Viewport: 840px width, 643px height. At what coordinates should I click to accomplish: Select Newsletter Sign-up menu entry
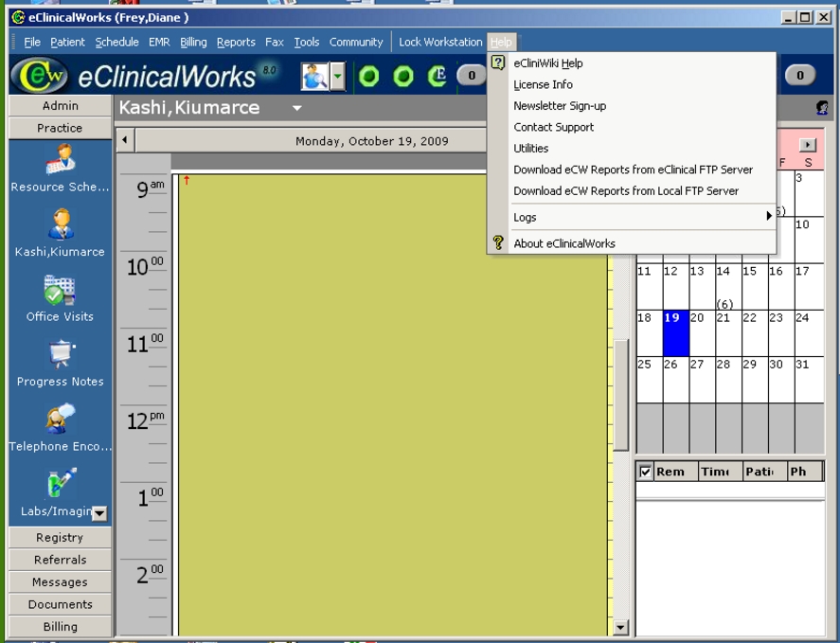point(633,105)
